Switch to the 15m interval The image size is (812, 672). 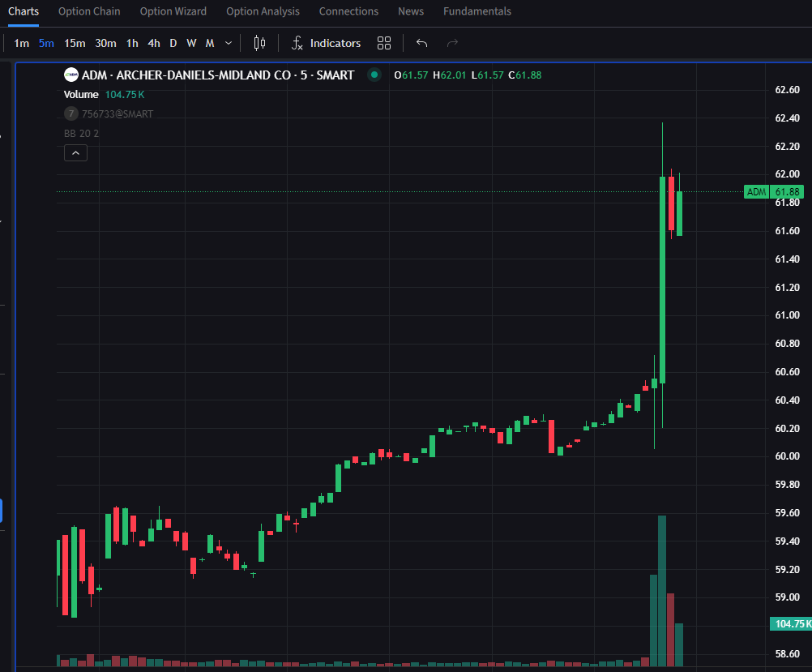[75, 43]
